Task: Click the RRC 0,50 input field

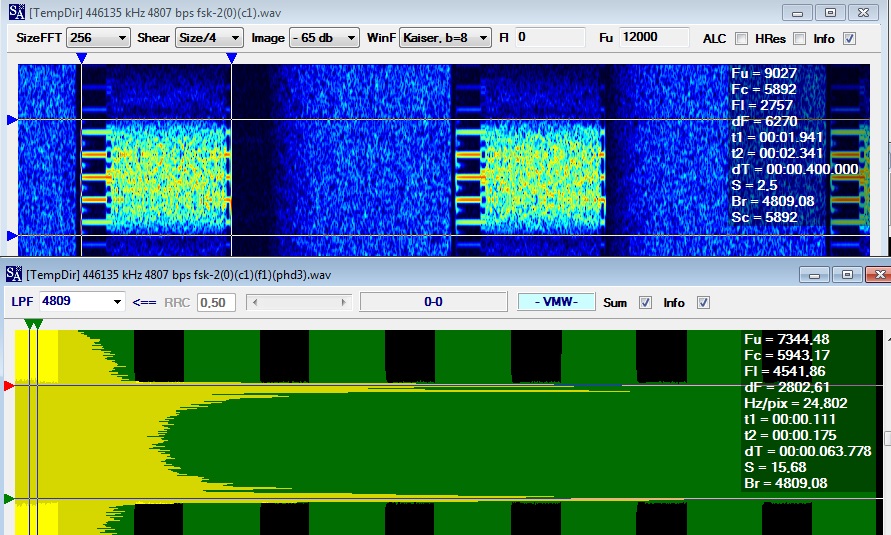Action: (x=216, y=302)
